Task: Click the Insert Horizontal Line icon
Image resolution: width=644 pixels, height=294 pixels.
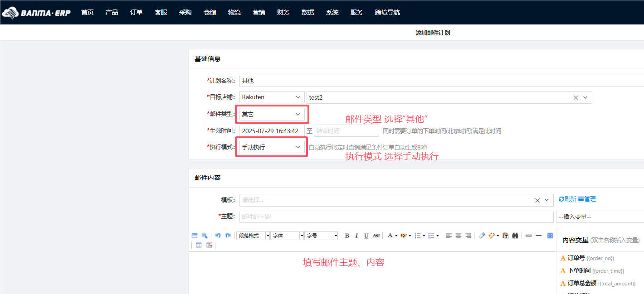Action: click(x=539, y=235)
